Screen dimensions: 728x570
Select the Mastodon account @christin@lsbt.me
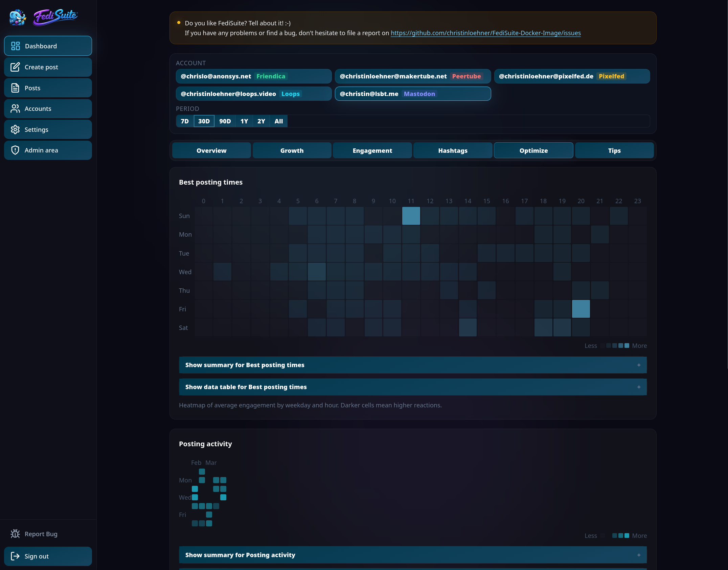click(412, 94)
